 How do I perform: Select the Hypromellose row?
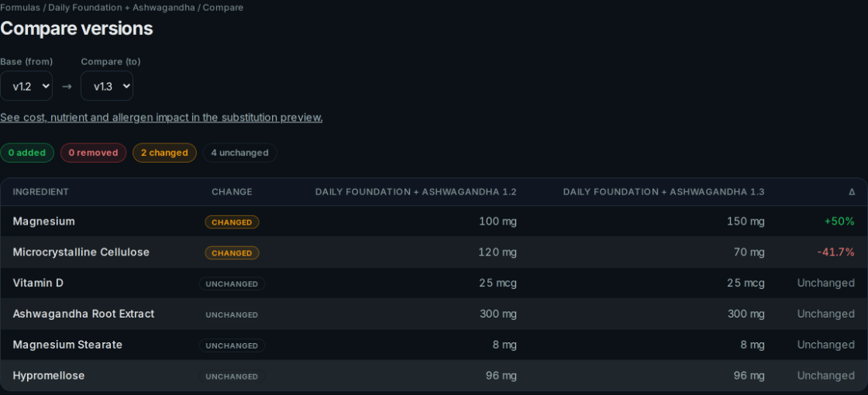(x=434, y=376)
